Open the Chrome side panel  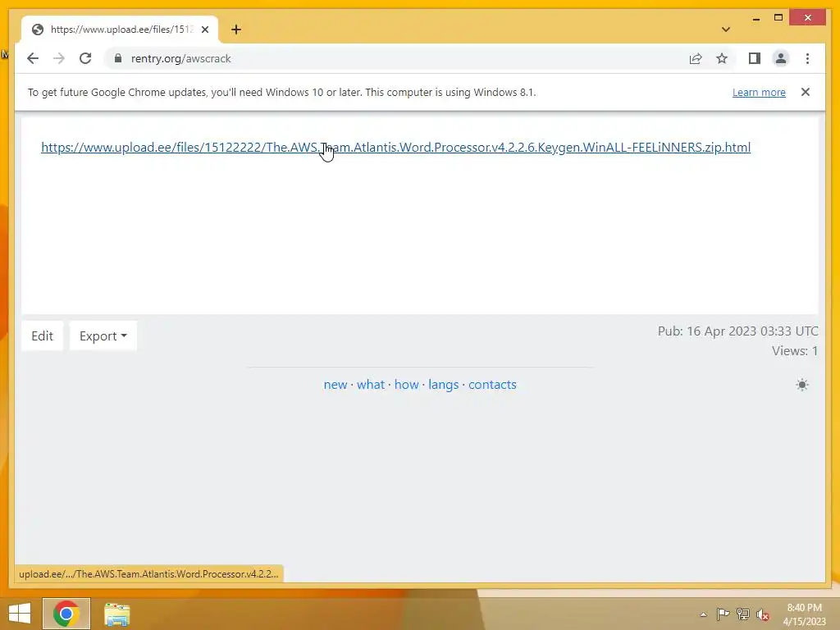755,58
